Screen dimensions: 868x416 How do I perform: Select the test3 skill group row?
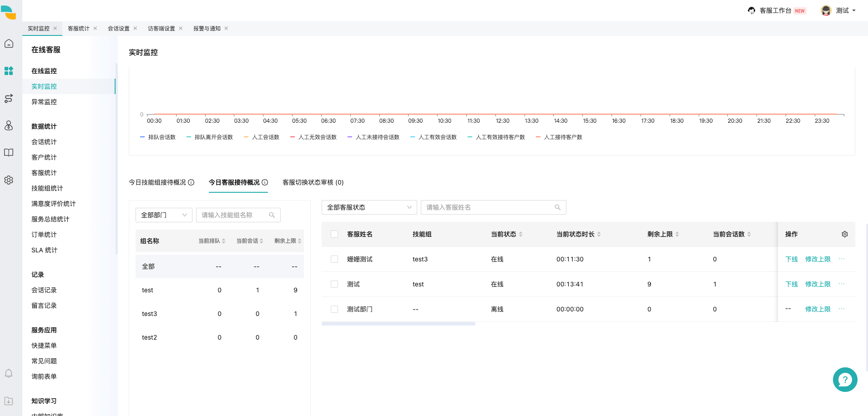click(220, 314)
